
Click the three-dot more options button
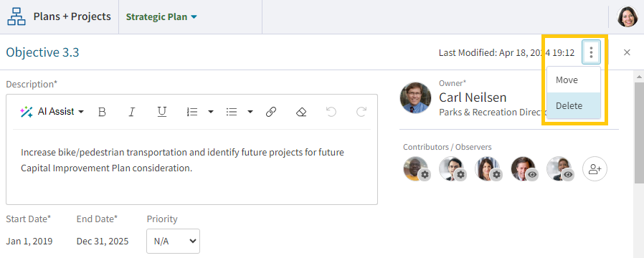[x=591, y=52]
